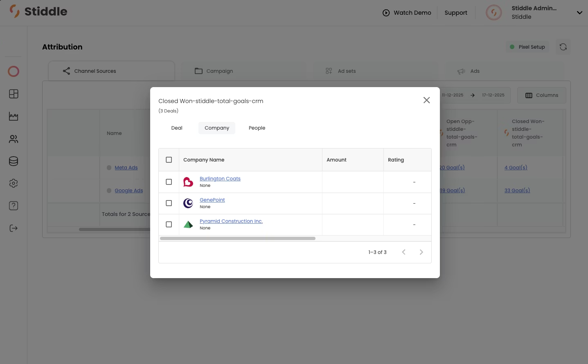Open the Ads tab
The width and height of the screenshot is (588, 364).
pyautogui.click(x=505, y=71)
